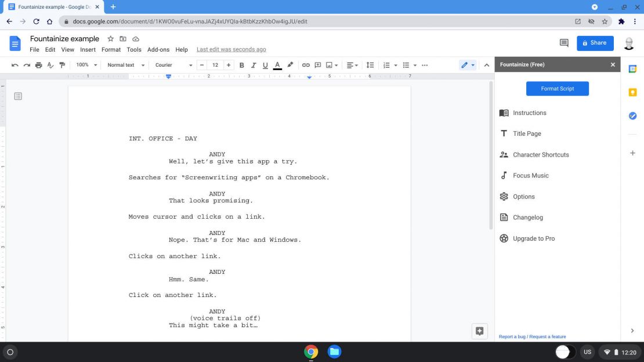Open the Explore tool in the corner
This screenshot has height=362, width=644.
[479, 331]
